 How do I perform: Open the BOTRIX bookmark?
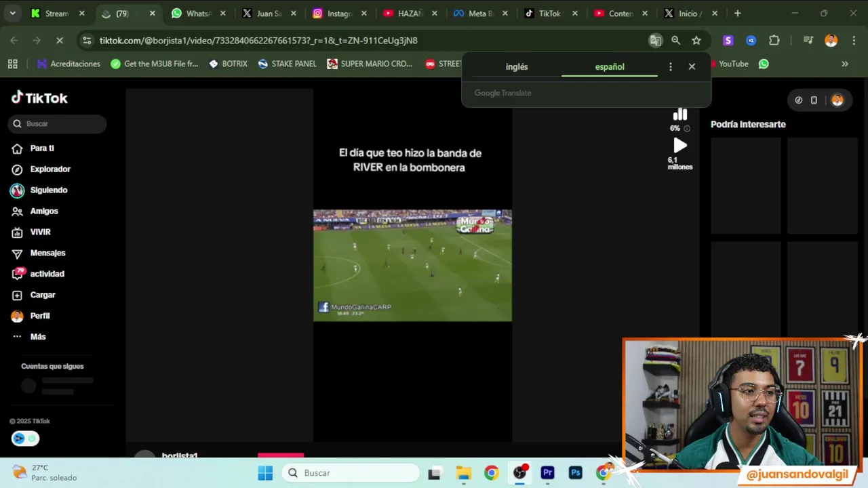click(x=228, y=64)
